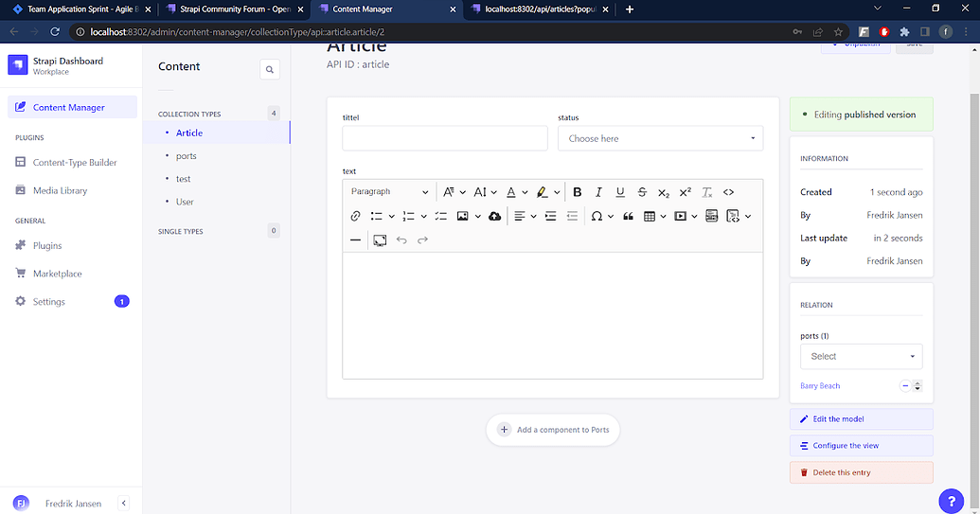Viewport: 980px width, 514px height.
Task: Apply superscript formatting
Action: (685, 192)
